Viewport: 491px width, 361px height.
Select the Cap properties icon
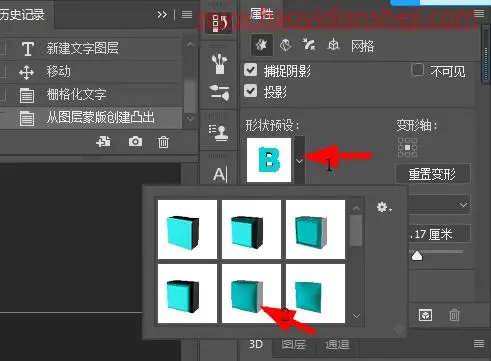point(309,45)
